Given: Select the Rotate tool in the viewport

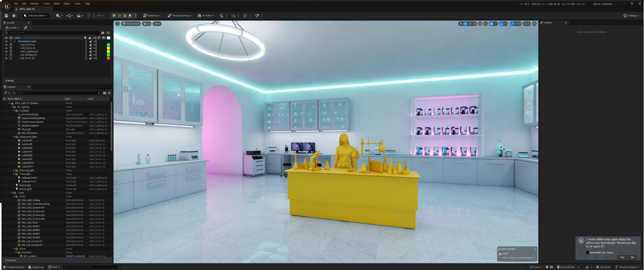Looking at the screenshot, I should click(470, 23).
